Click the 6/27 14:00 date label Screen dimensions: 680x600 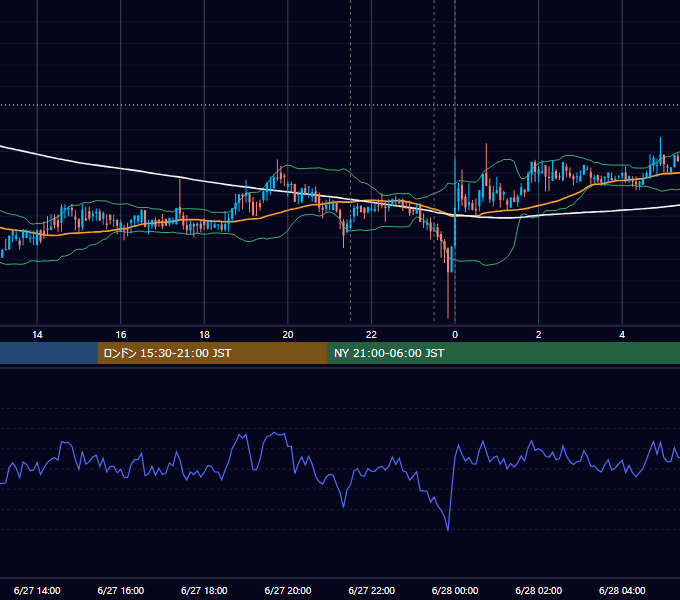(x=37, y=590)
